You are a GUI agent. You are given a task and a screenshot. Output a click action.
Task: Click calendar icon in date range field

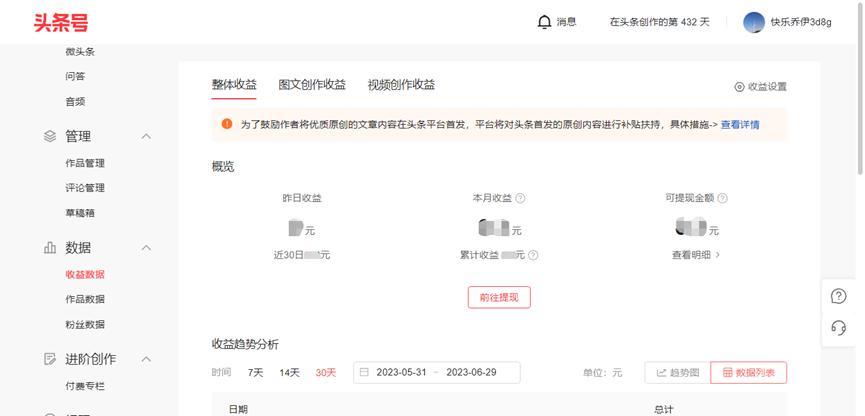pos(364,372)
